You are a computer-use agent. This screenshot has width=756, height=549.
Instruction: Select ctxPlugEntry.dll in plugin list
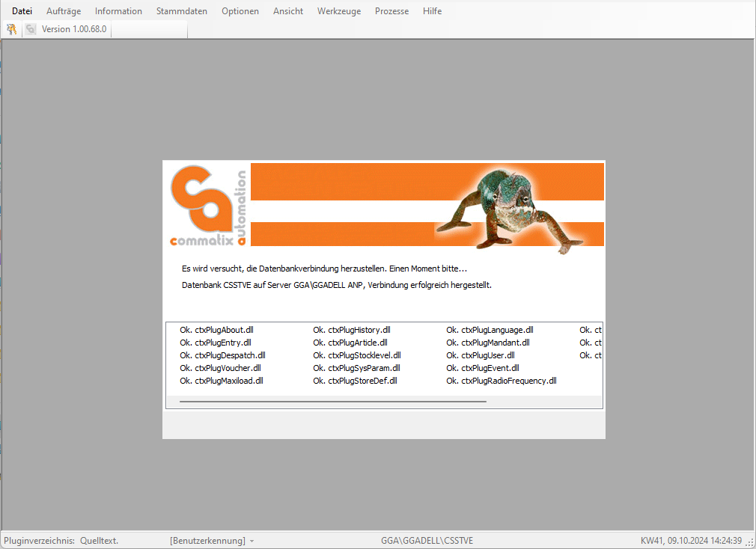tap(216, 343)
